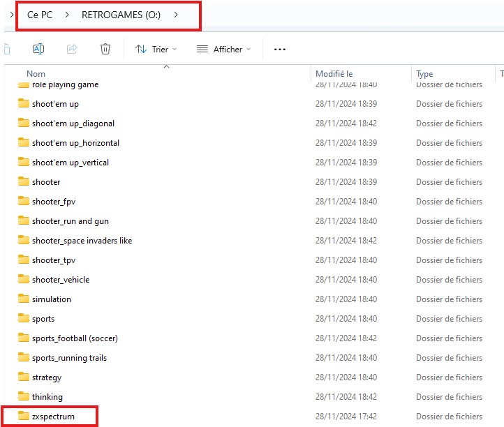Select the shoot'em up_diagonal folder
504x427 pixels.
(x=73, y=123)
